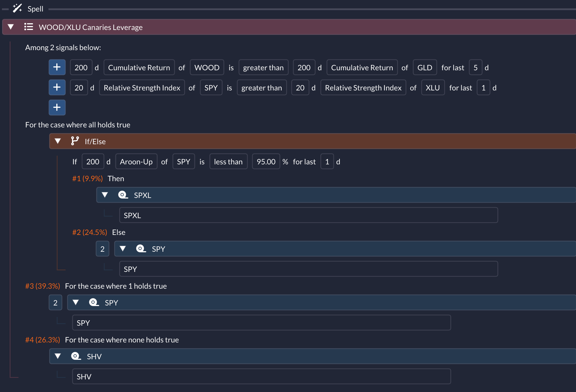Click the magic wand Spell icon

coord(17,8)
